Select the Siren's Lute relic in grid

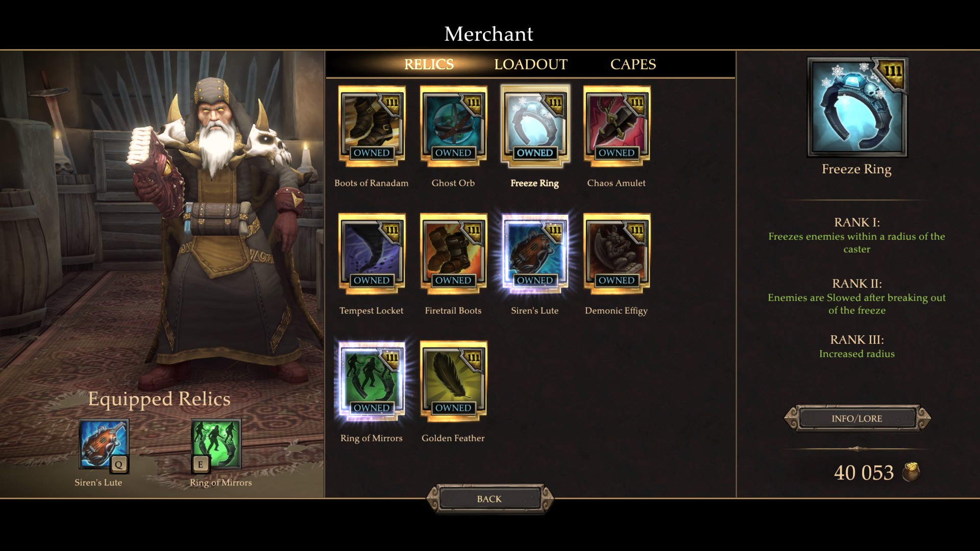[x=535, y=254]
